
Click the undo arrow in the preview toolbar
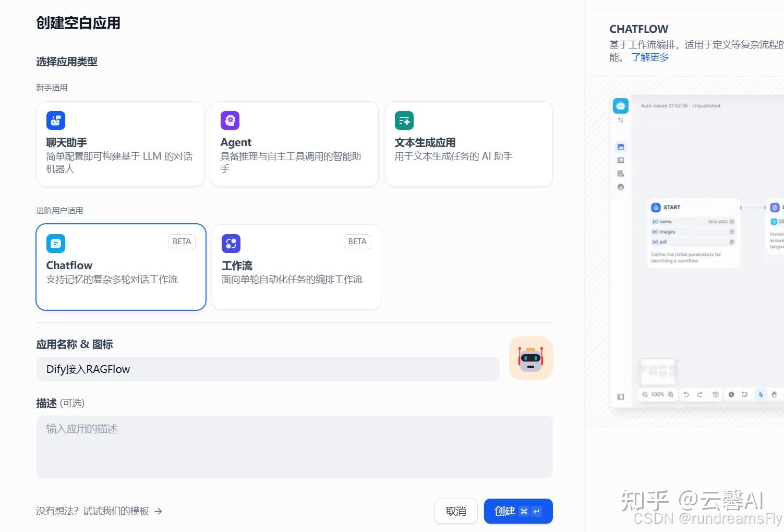coord(687,395)
